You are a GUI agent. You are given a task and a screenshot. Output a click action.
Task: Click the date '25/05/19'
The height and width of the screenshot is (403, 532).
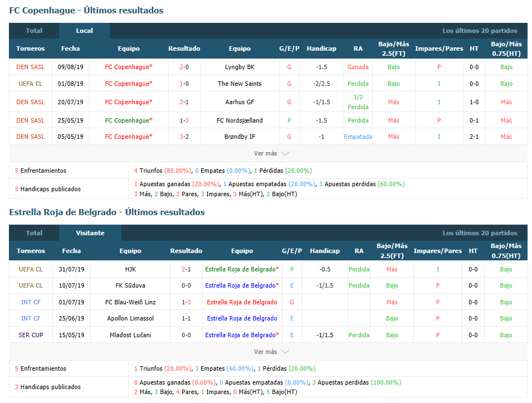pyautogui.click(x=71, y=120)
